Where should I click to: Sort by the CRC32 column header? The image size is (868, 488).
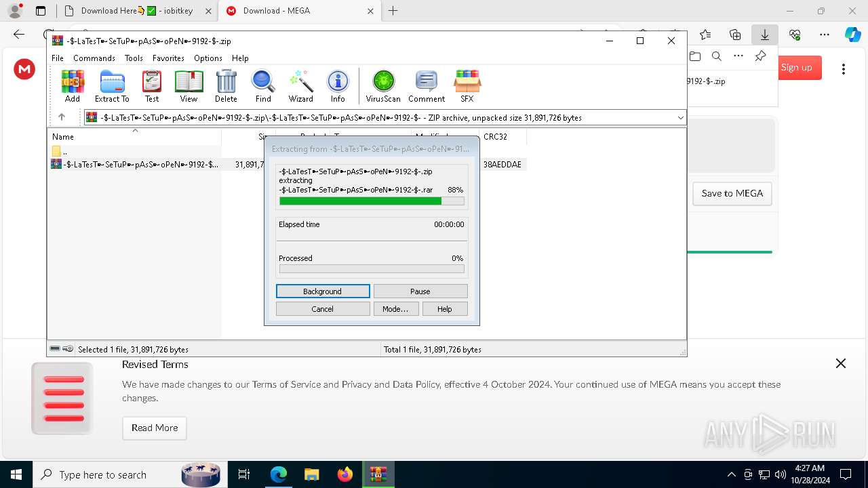coord(502,136)
